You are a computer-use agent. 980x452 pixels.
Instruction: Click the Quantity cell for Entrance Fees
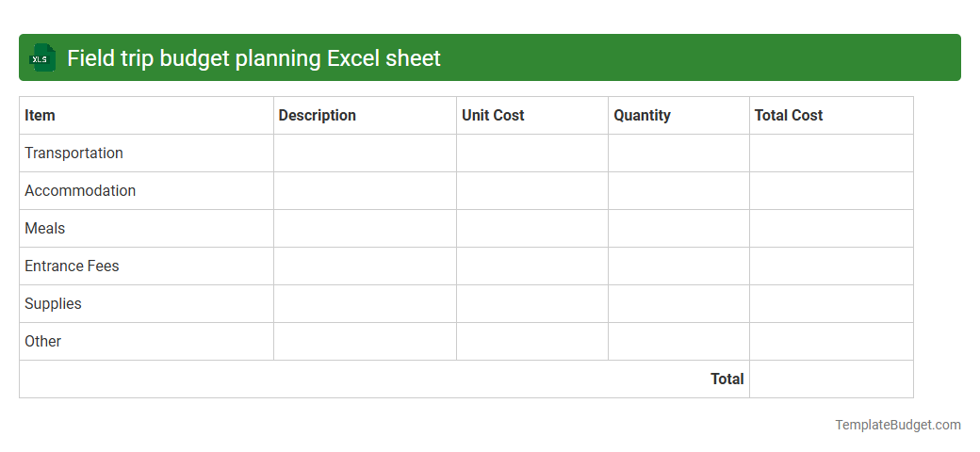click(678, 266)
